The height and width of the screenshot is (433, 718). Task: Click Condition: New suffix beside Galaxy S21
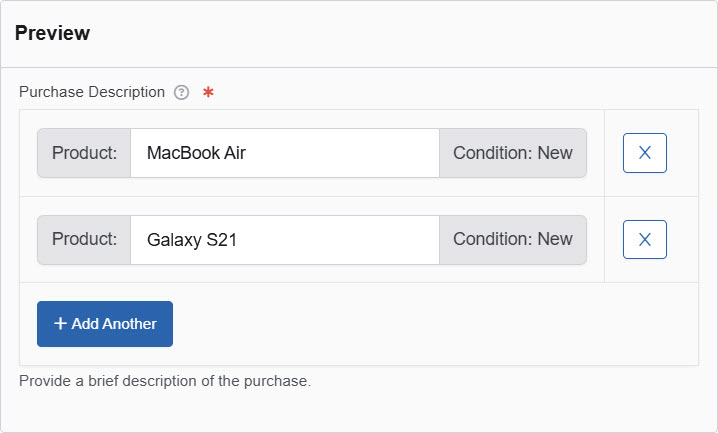(x=512, y=240)
